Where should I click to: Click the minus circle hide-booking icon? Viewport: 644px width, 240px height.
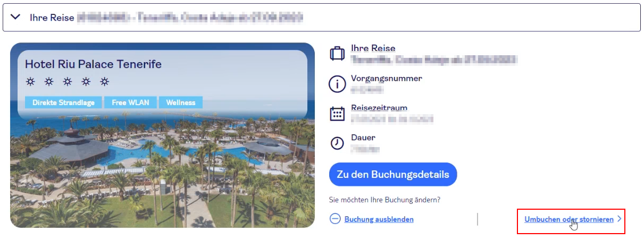point(335,219)
